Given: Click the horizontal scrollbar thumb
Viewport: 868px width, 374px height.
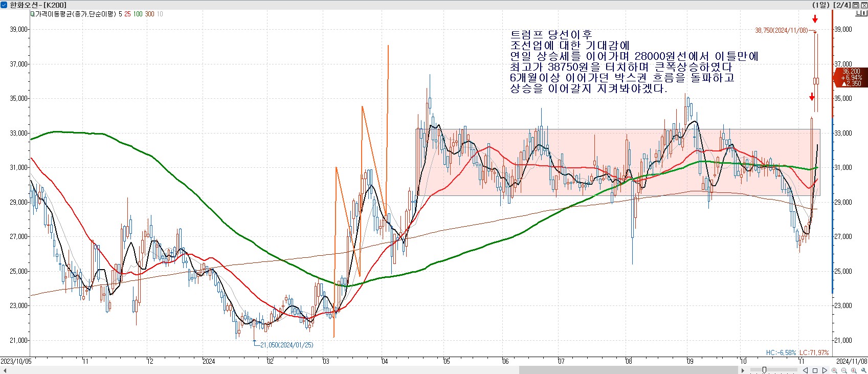Looking at the screenshot, I should click(628, 370).
